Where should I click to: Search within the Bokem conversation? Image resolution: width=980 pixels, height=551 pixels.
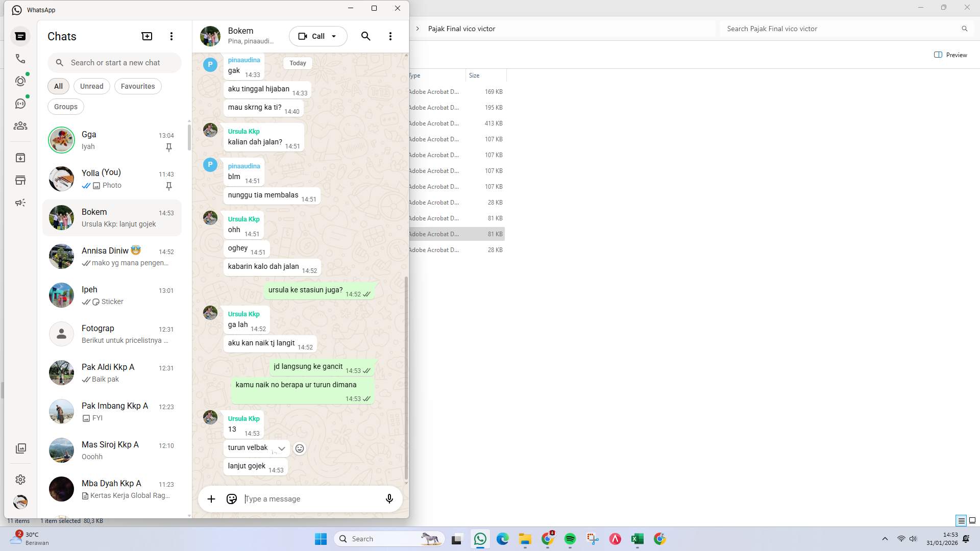tap(365, 36)
